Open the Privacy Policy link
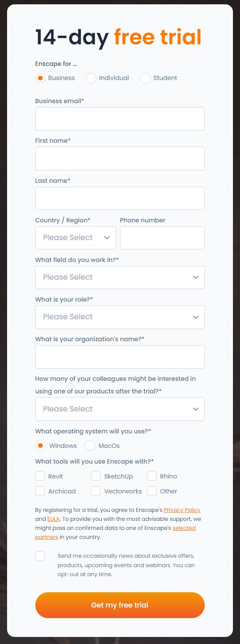The height and width of the screenshot is (644, 240). 182,510
